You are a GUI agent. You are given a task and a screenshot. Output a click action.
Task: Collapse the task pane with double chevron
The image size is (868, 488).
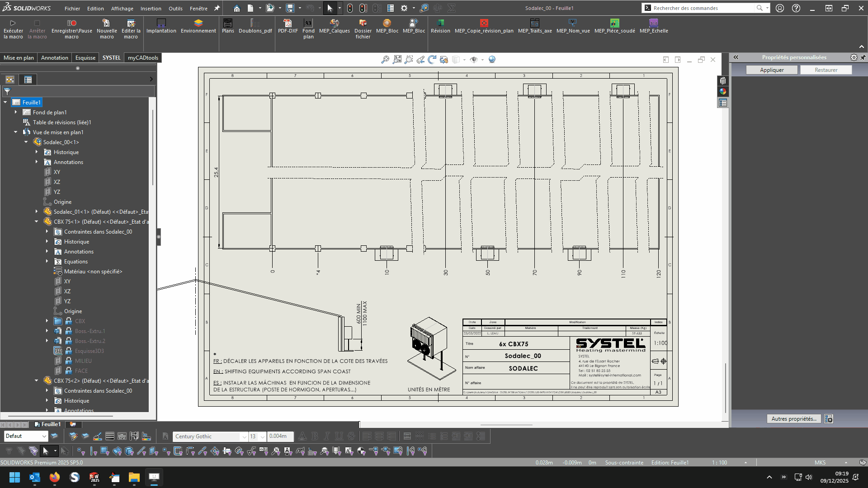coord(736,57)
